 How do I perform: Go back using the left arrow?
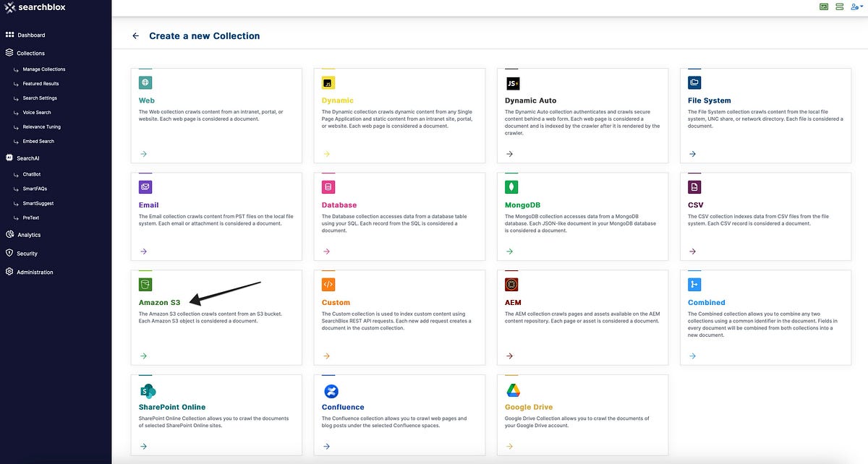point(135,35)
